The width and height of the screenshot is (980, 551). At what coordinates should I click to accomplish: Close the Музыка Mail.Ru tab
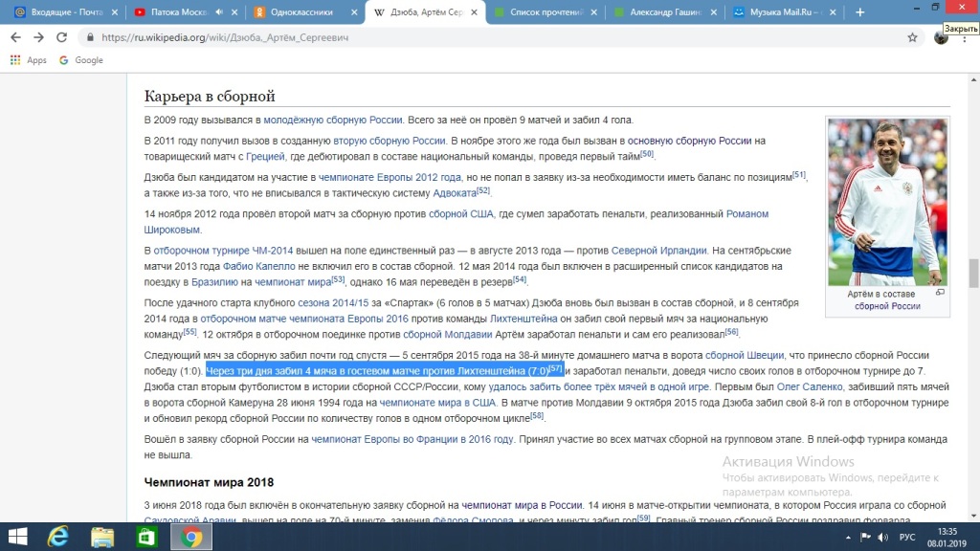833,11
